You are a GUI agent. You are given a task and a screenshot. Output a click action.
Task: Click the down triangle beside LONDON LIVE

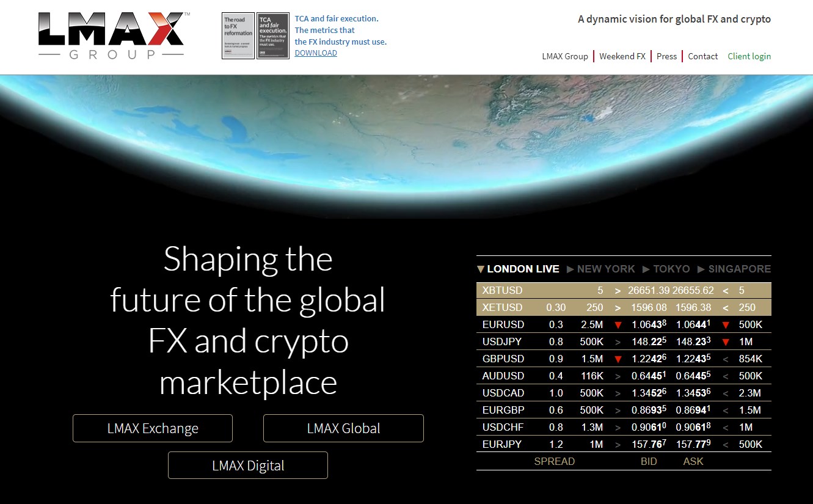[x=481, y=269]
